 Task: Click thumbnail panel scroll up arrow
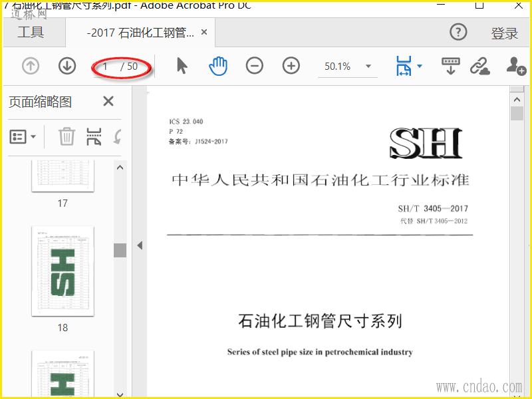point(120,168)
